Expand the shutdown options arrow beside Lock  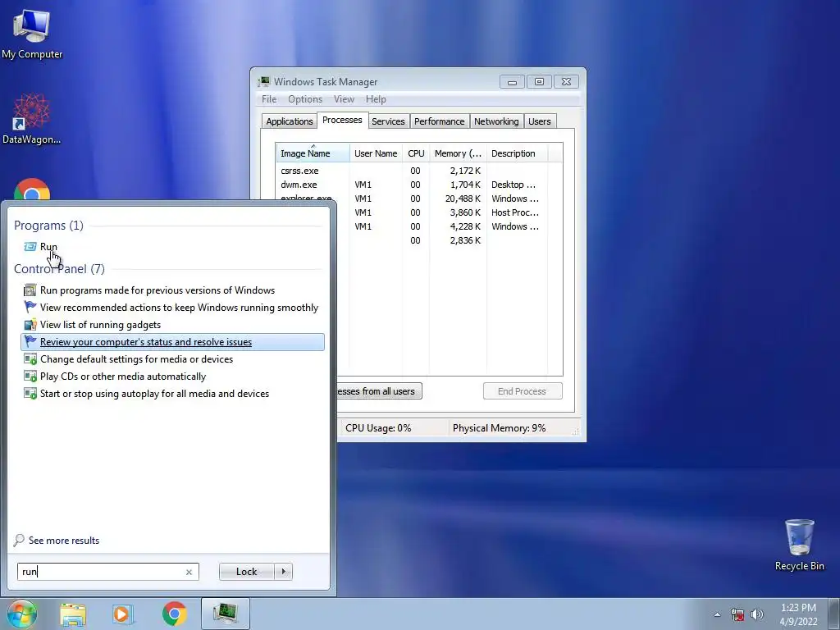283,572
